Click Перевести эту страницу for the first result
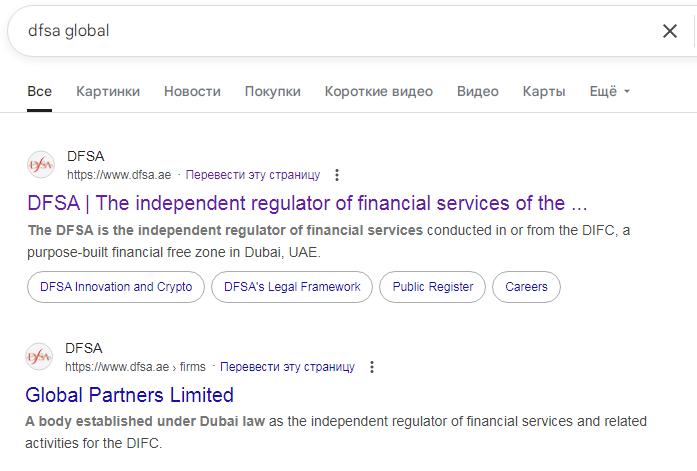This screenshot has height=471, width=697. [x=253, y=175]
